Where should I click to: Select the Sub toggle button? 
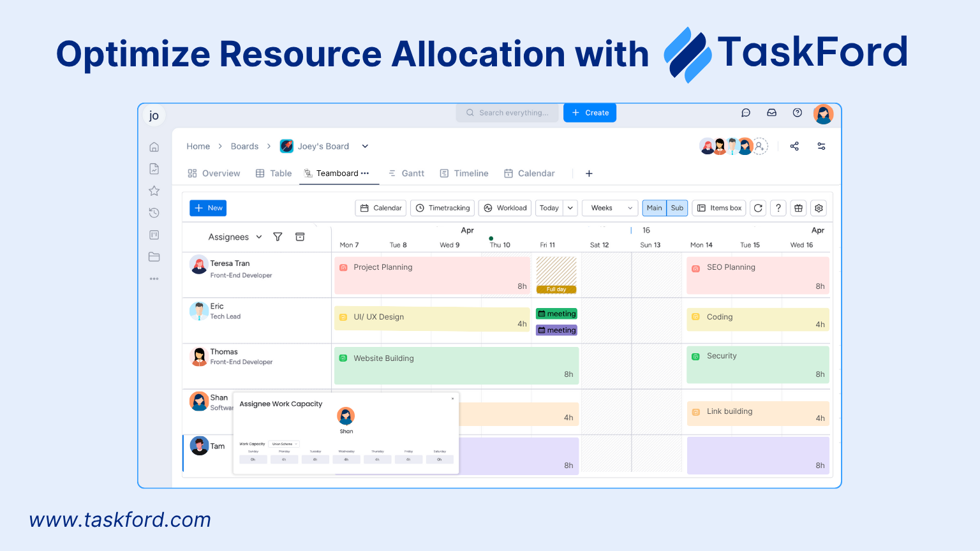click(x=677, y=208)
